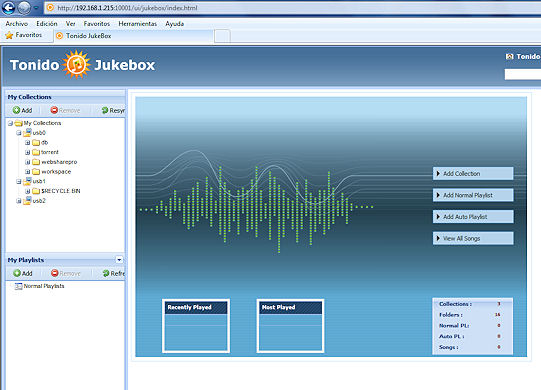The height and width of the screenshot is (390, 541).
Task: Click the search box in the header
Action: tap(523, 74)
